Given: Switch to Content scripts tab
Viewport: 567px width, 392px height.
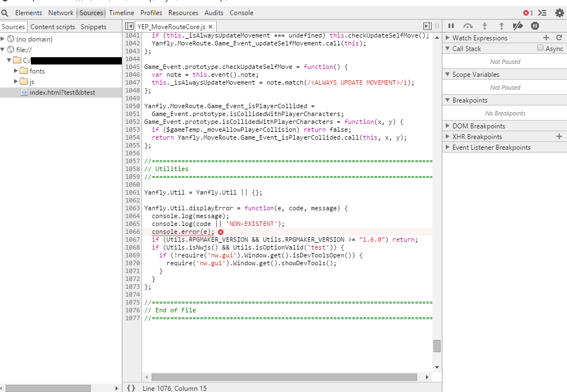Looking at the screenshot, I should pyautogui.click(x=53, y=27).
